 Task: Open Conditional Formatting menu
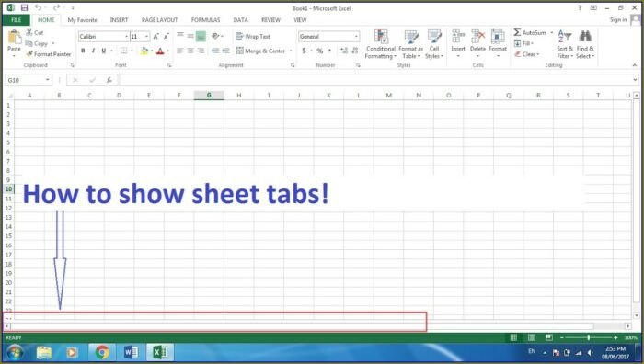381,44
